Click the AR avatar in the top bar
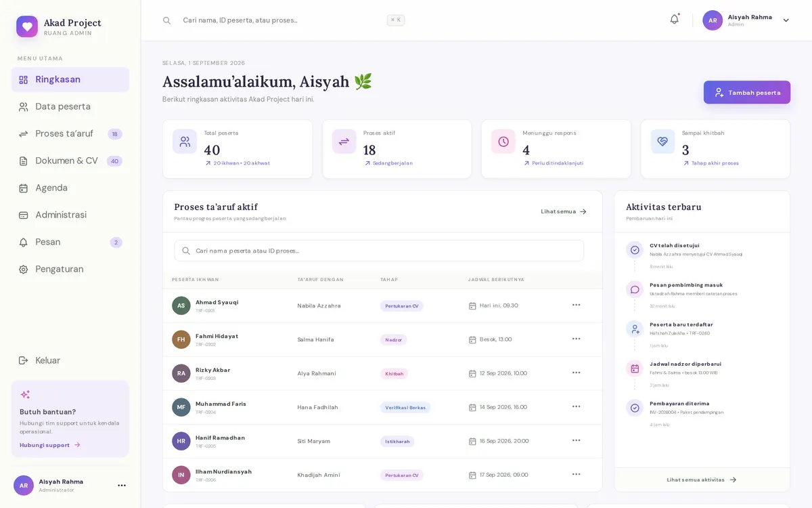The height and width of the screenshot is (508, 812). pos(713,20)
